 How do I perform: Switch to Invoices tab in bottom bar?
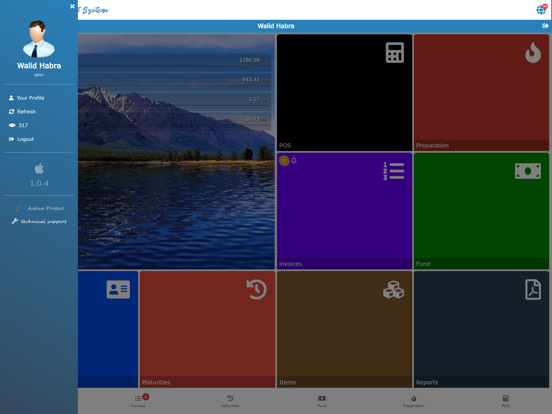pos(138,401)
